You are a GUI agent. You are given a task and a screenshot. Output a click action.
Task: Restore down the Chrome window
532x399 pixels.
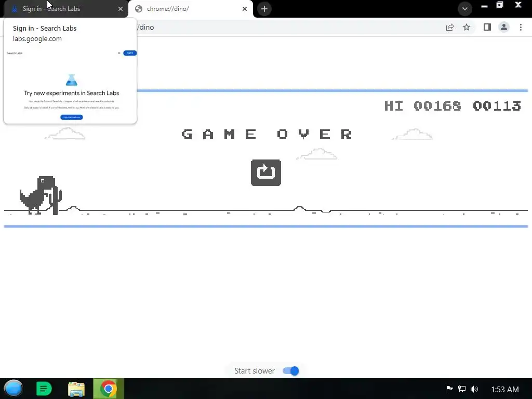[x=500, y=5]
